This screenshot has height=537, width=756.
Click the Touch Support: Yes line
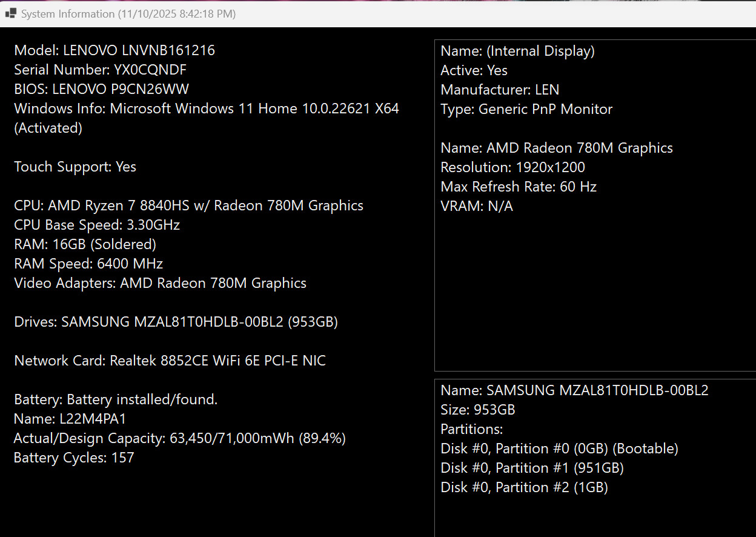(75, 167)
